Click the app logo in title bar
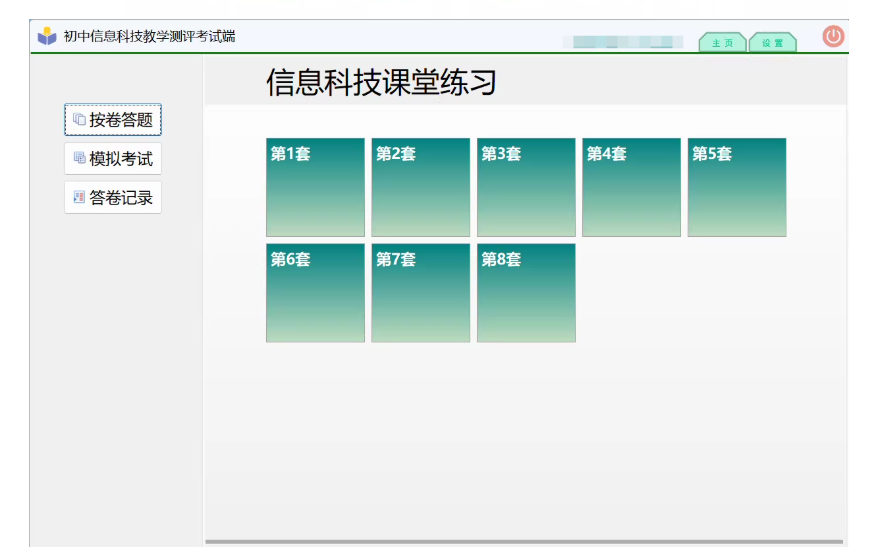The image size is (878, 559). [47, 37]
